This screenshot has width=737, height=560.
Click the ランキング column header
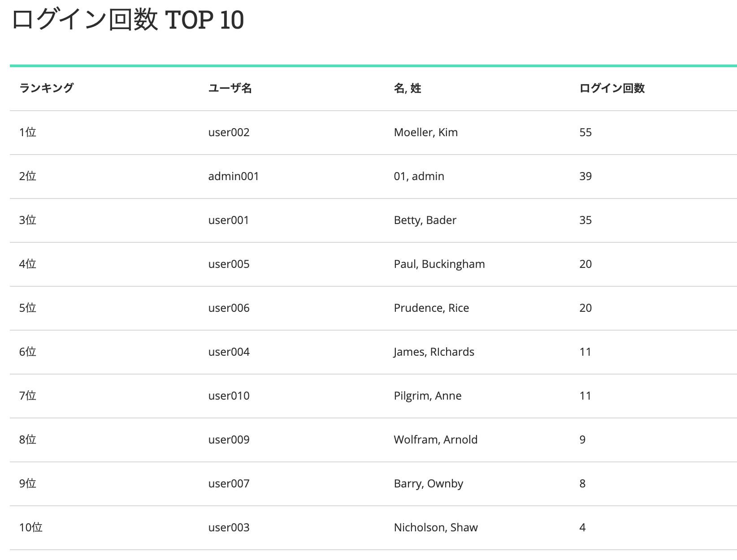[x=46, y=88]
